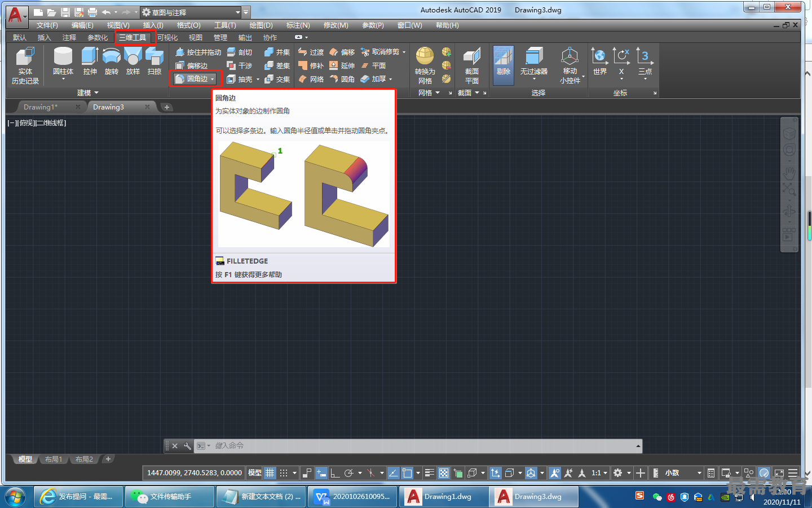Open the 帮助(H) menu

[x=447, y=25]
